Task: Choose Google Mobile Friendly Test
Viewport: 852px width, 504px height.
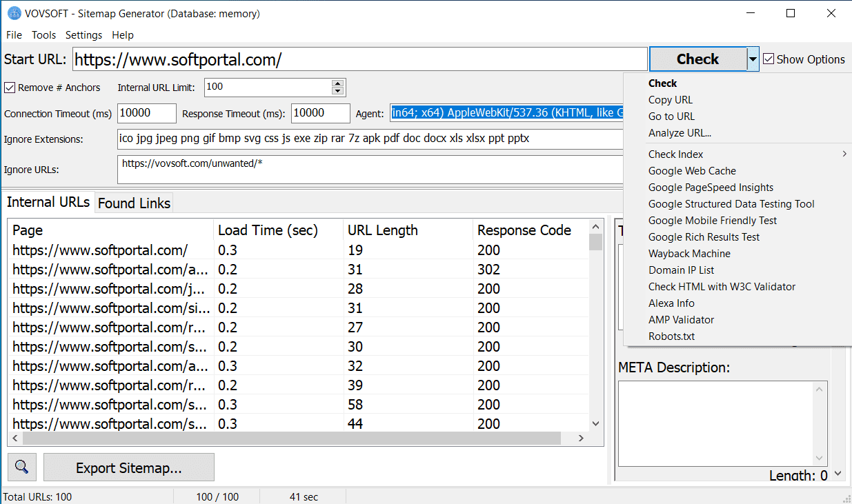Action: tap(713, 221)
